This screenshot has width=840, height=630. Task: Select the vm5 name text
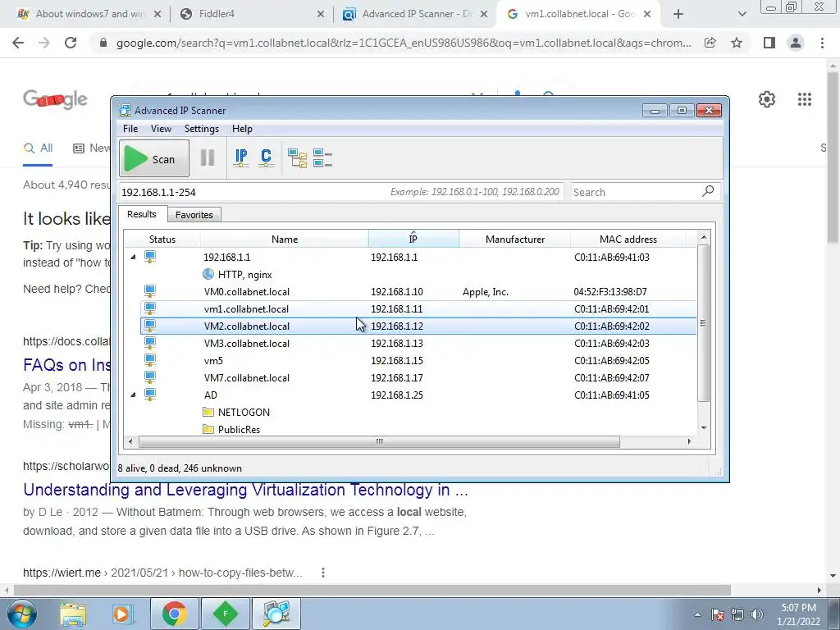click(213, 361)
